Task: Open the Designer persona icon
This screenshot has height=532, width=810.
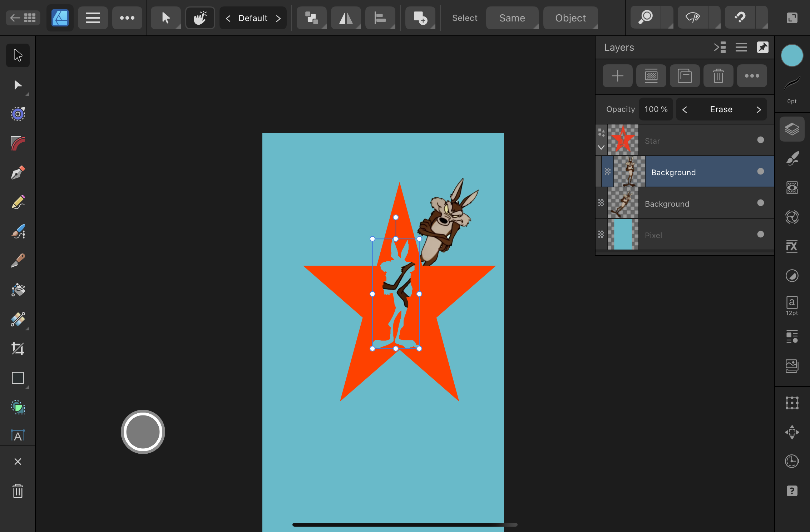Action: tap(60, 18)
